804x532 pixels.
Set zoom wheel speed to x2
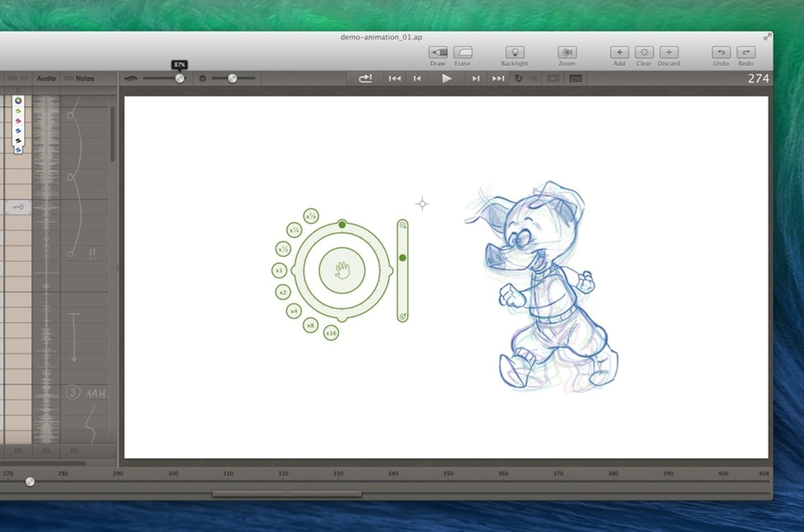click(283, 292)
